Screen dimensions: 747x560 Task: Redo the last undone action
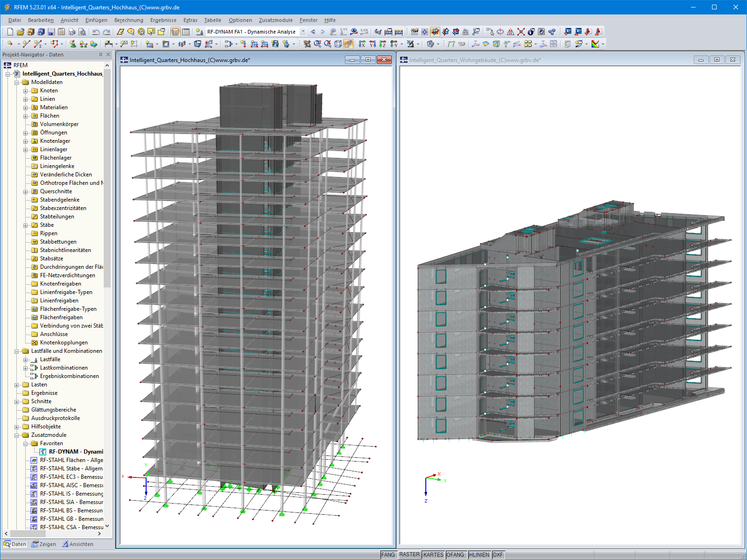tap(106, 32)
